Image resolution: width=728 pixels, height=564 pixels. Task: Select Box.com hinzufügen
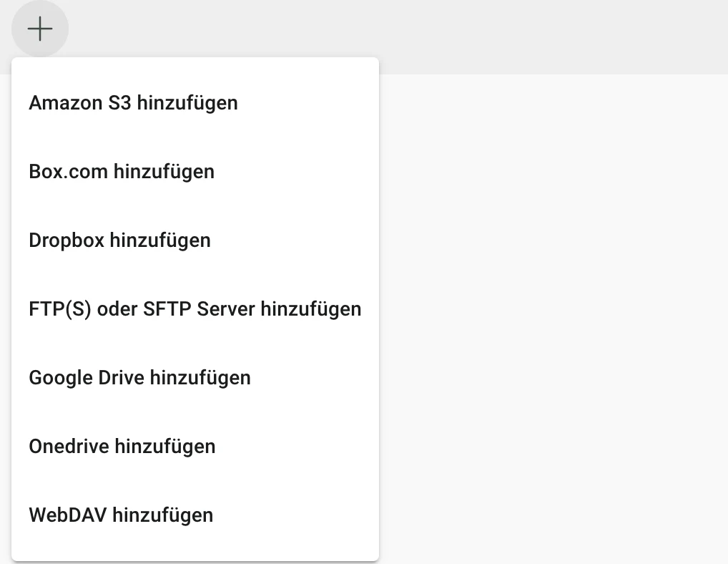[x=195, y=172]
